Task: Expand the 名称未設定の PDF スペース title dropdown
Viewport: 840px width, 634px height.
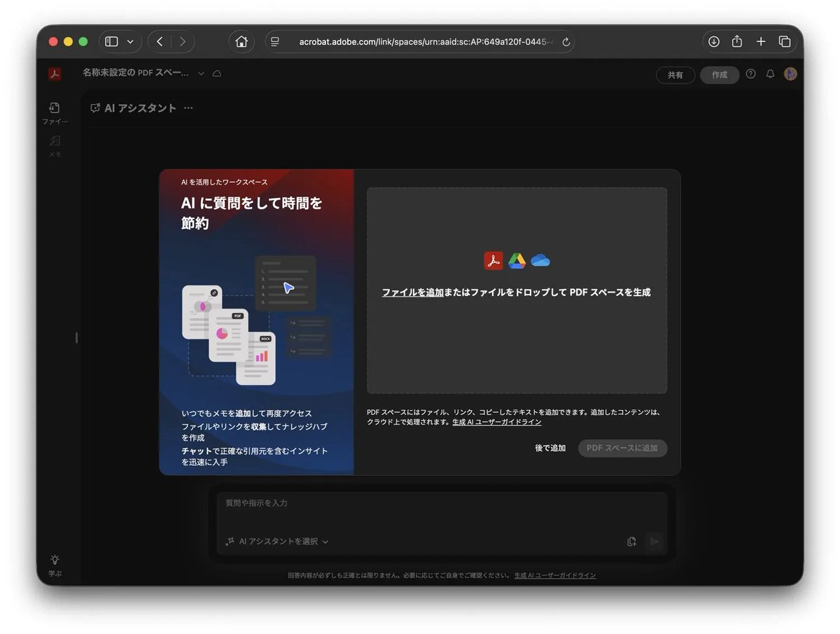Action: pos(202,73)
